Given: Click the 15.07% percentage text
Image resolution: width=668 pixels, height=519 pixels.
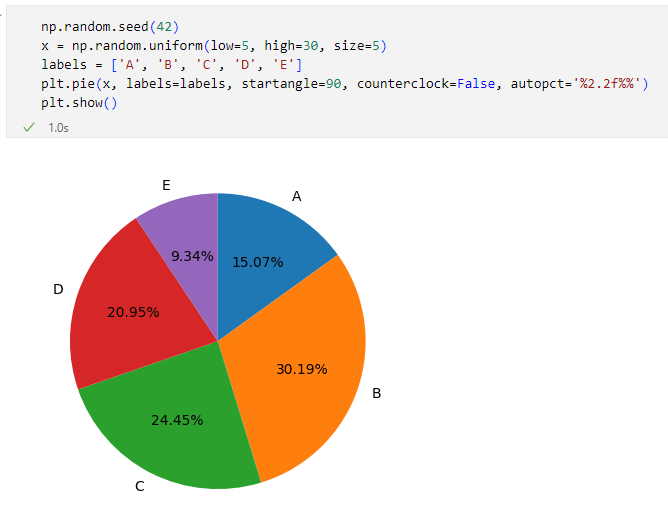Looking at the screenshot, I should coord(257,262).
